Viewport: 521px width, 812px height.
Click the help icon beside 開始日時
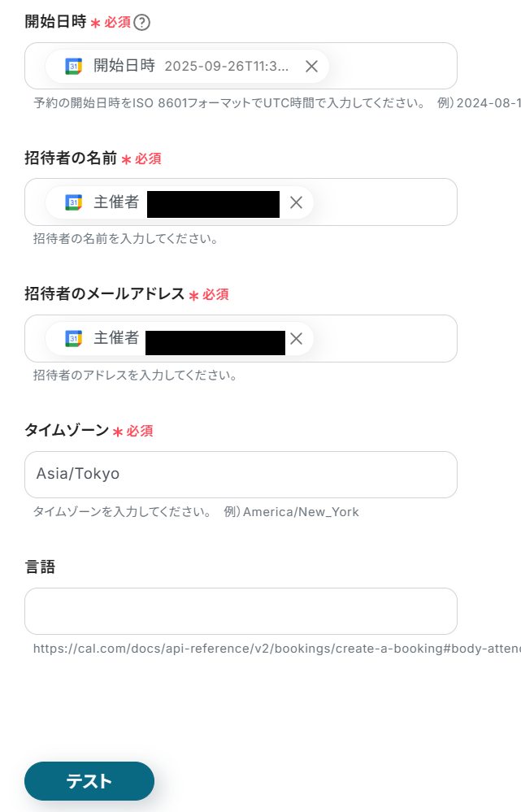[142, 23]
